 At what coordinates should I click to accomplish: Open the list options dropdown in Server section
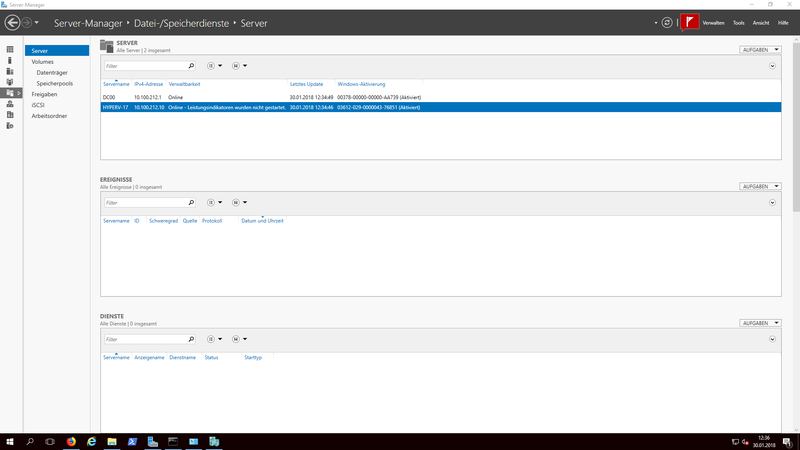[x=214, y=66]
